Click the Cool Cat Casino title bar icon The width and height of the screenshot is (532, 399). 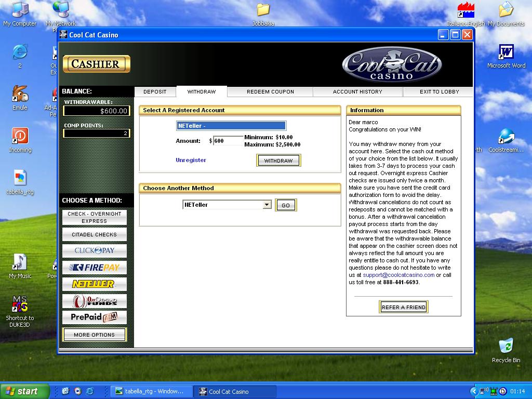[63, 34]
